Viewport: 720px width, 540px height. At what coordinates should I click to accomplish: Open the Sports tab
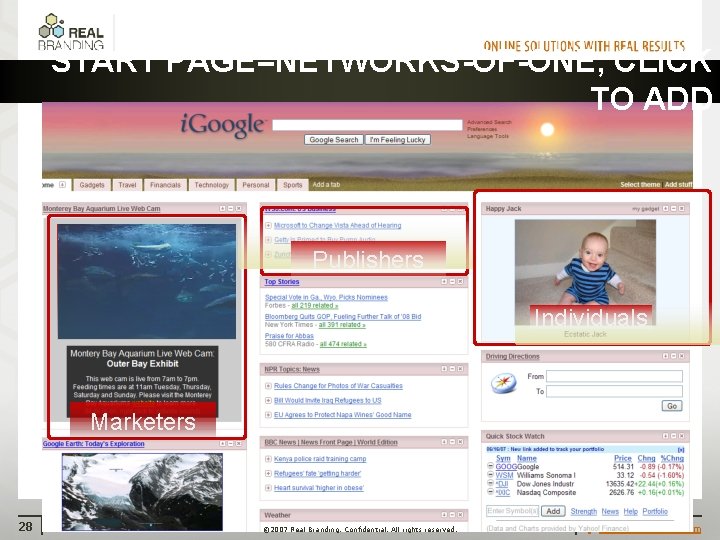(x=292, y=185)
